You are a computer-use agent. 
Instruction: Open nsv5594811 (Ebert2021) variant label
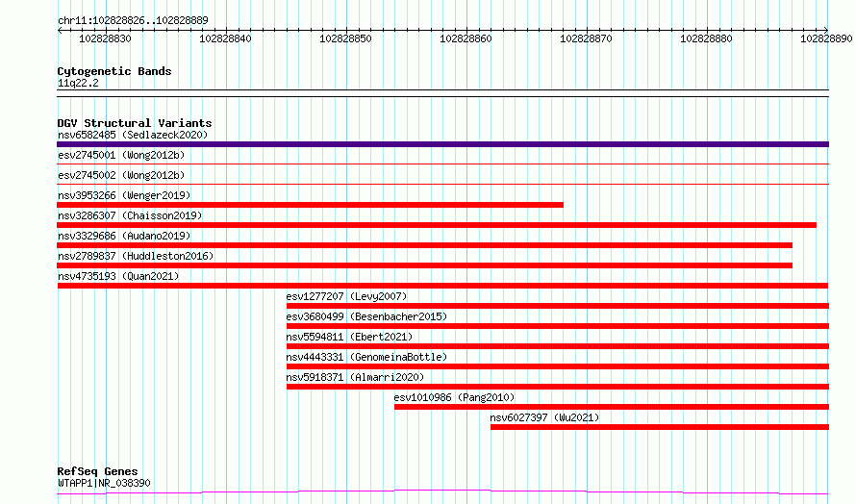[349, 337]
